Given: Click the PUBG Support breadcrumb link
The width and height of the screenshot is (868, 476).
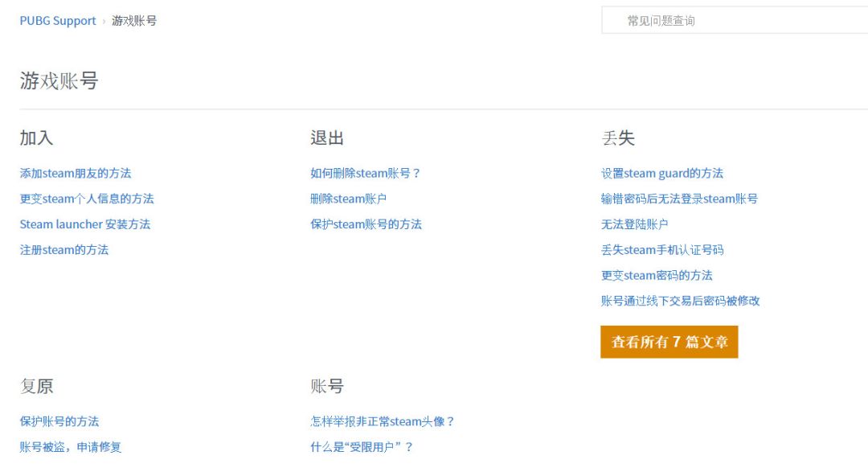Looking at the screenshot, I should (x=58, y=21).
